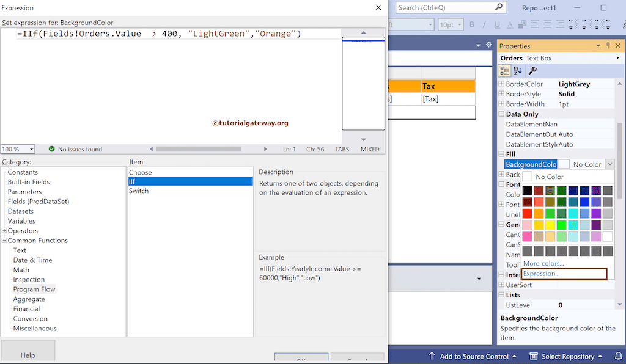Viewport: 626px width, 364px height.
Task: Expand the Operators category
Action: pos(6,230)
